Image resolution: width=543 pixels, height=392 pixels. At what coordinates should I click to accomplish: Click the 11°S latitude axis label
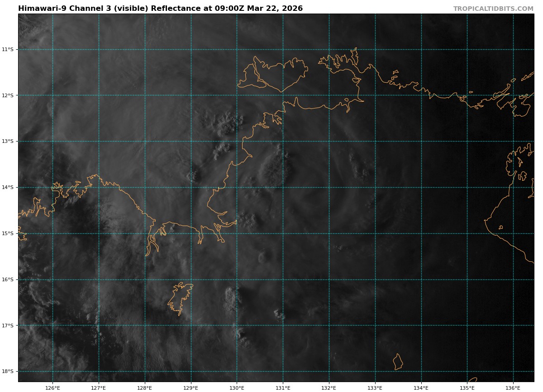(8, 49)
